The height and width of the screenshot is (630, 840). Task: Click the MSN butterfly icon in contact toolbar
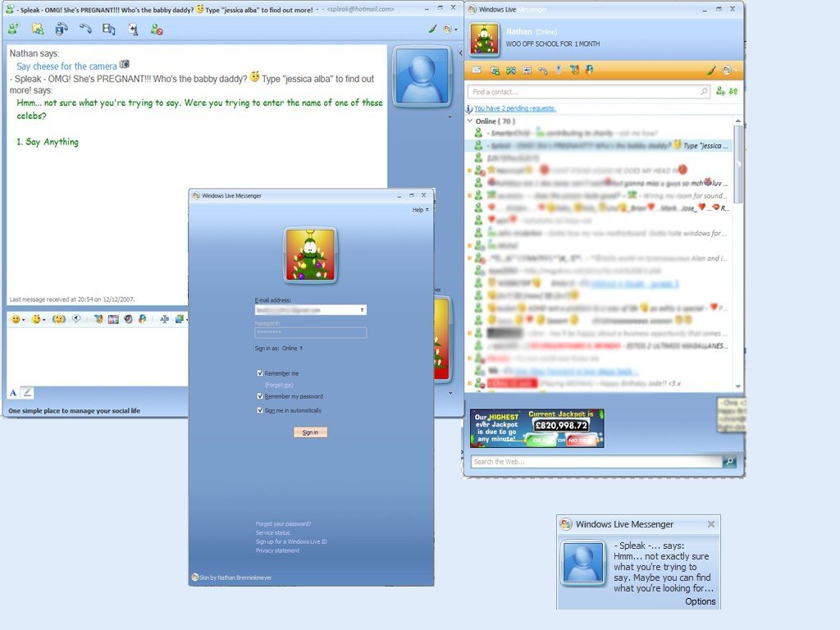(x=573, y=71)
